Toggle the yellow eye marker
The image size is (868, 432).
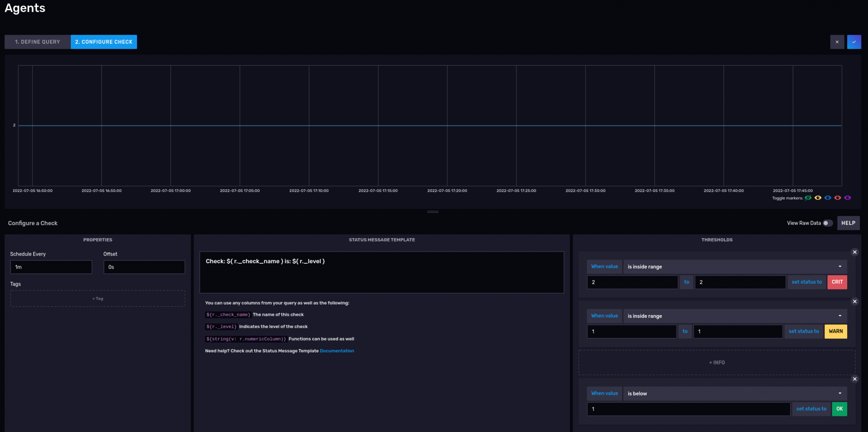click(818, 198)
